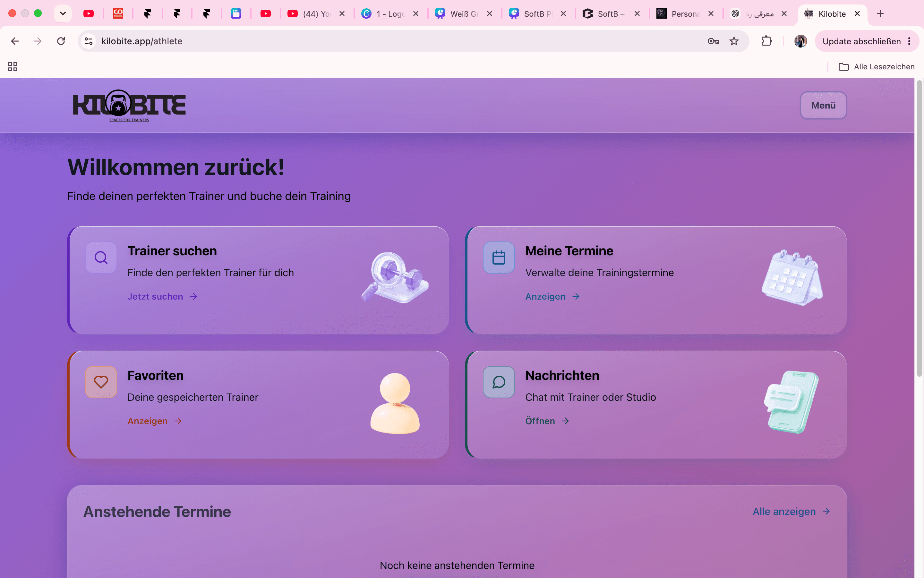Viewport: 924px width, 578px height.
Task: Click Anzeigen under Favoriten
Action: click(x=155, y=421)
